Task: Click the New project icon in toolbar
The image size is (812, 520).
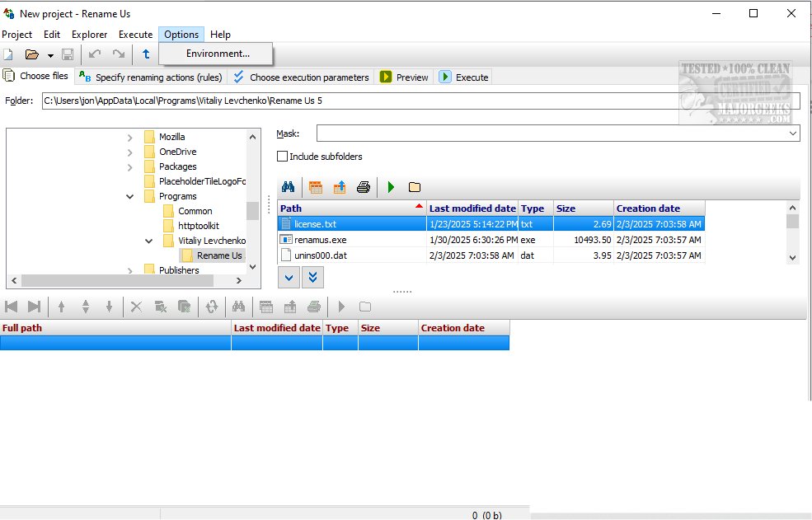Action: (x=8, y=54)
